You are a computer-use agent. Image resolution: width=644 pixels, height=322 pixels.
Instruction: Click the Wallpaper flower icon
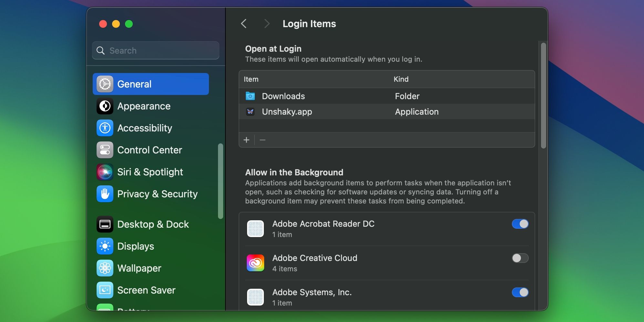point(104,268)
